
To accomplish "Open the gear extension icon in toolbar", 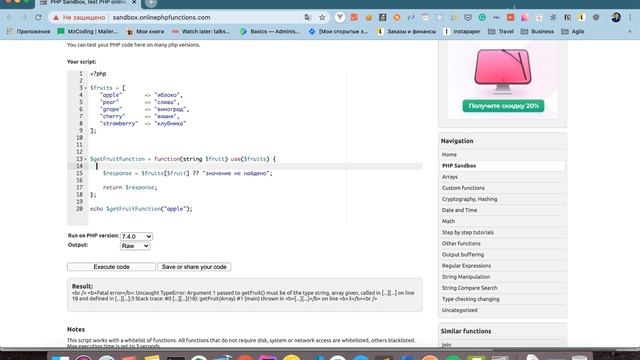I will coord(596,18).
